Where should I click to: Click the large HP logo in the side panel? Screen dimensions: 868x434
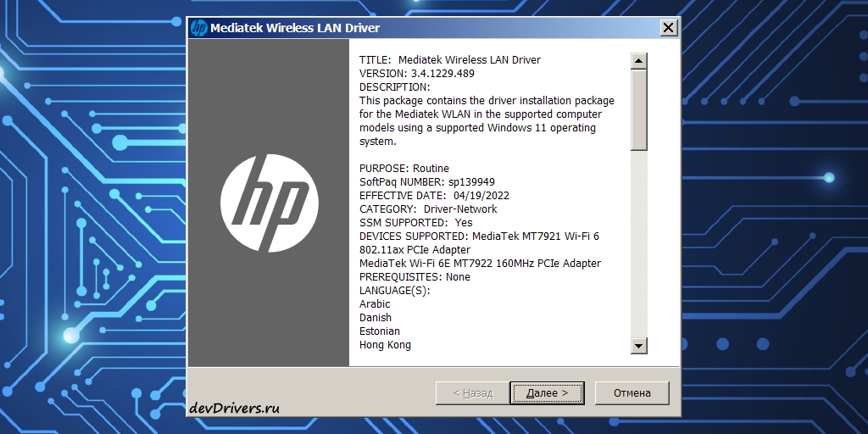click(x=269, y=203)
